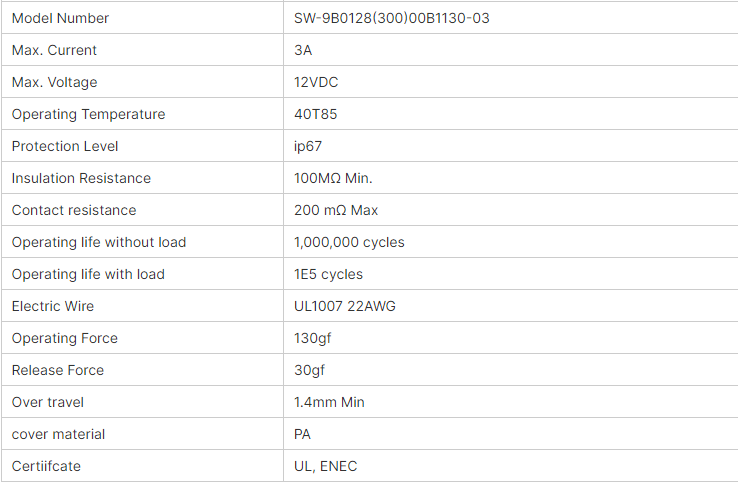Select the 3A current value

[x=303, y=50]
